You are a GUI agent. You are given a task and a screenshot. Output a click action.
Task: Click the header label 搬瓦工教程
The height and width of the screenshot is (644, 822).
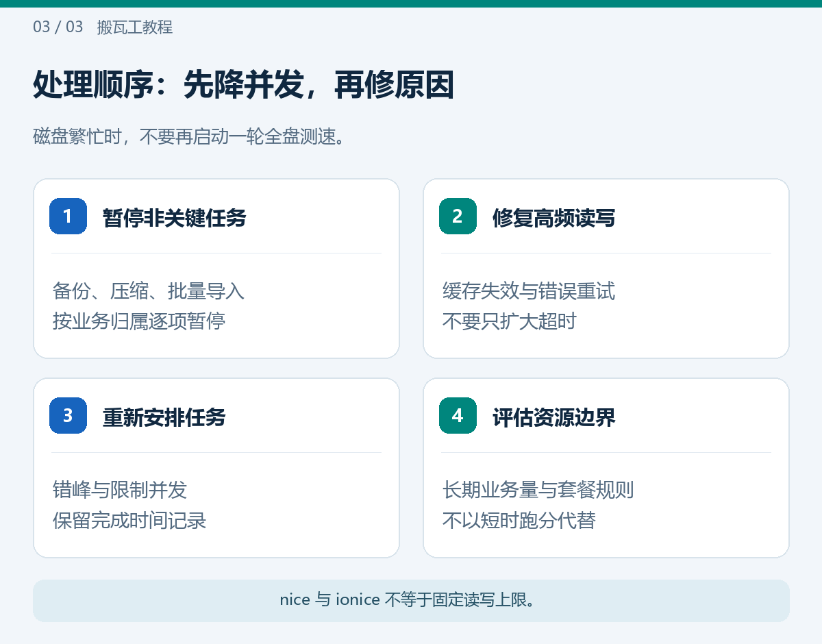coord(135,27)
